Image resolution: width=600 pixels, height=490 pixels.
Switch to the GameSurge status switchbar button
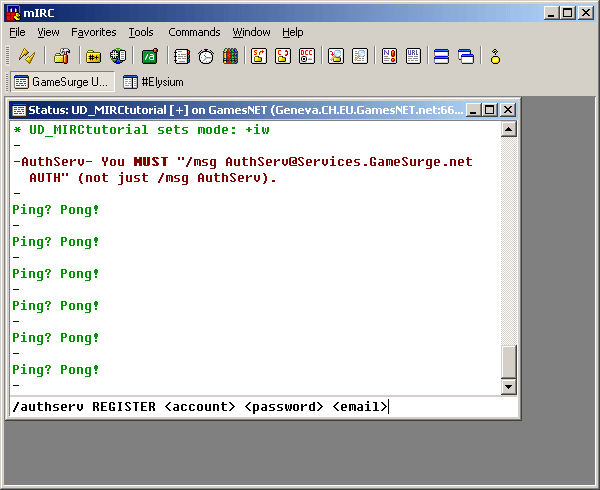click(62, 82)
